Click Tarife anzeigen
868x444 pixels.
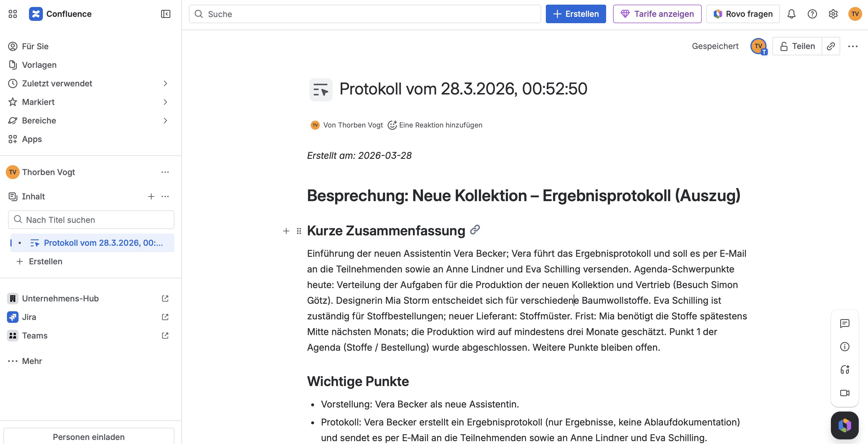(657, 14)
